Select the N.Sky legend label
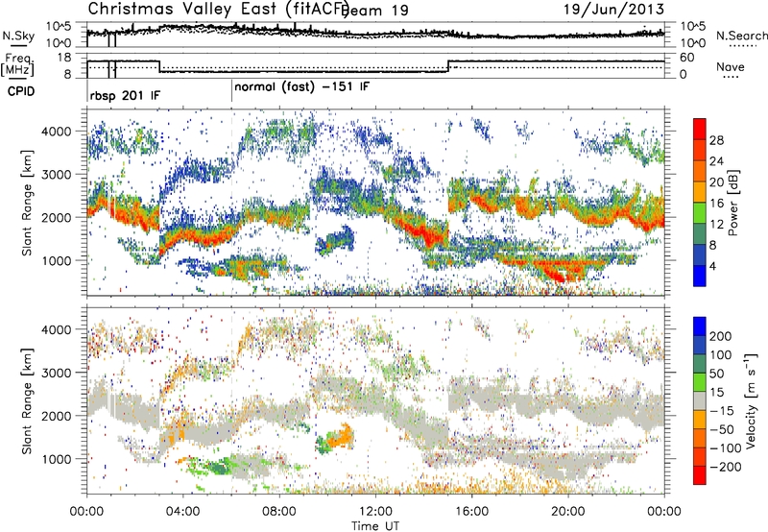 [x=18, y=36]
